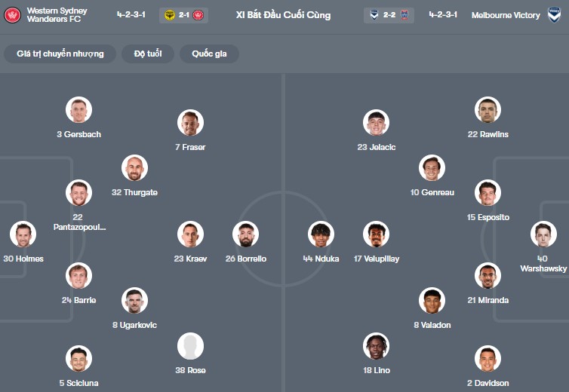Click Borrello's player portrait

point(245,234)
